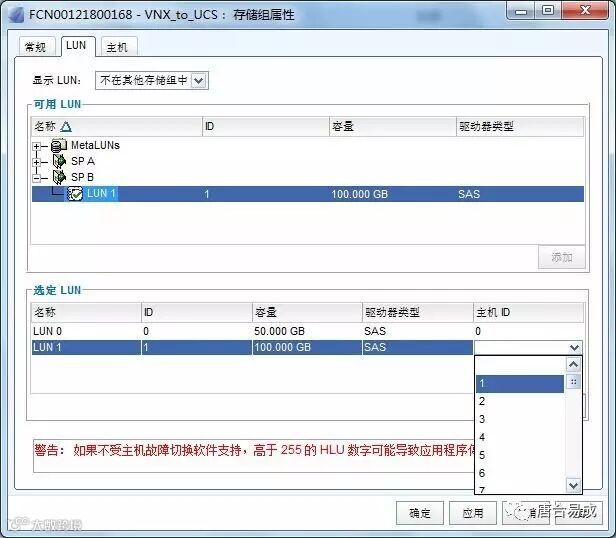Click the host ID list scroll down arrow

[x=573, y=485]
